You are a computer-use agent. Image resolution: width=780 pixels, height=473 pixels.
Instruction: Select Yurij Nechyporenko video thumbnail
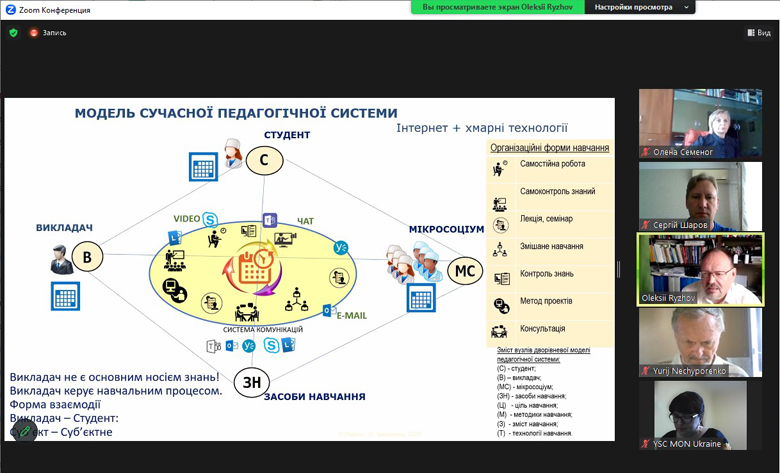pos(700,342)
